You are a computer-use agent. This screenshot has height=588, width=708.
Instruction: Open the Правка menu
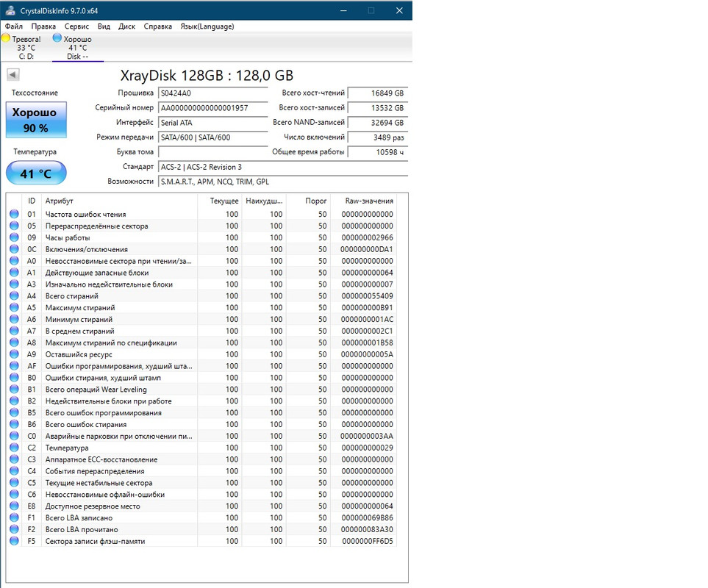coord(43,26)
